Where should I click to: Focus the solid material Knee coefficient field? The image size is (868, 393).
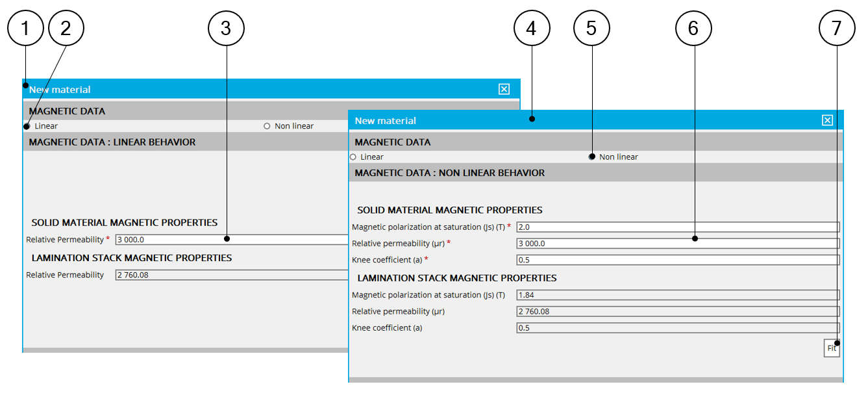pos(677,260)
